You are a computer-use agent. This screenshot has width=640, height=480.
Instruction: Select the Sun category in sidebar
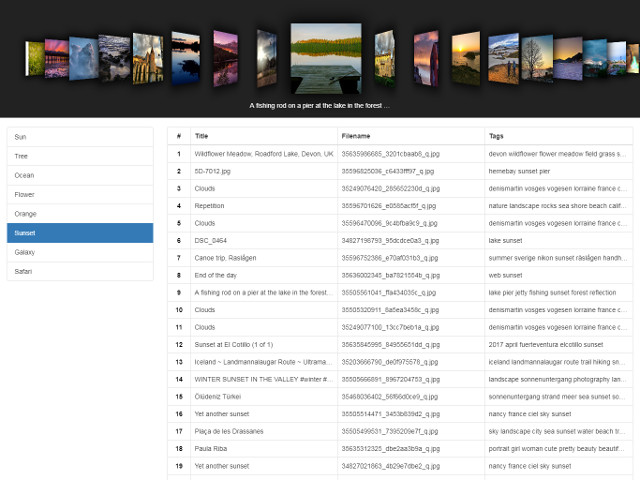tap(80, 136)
